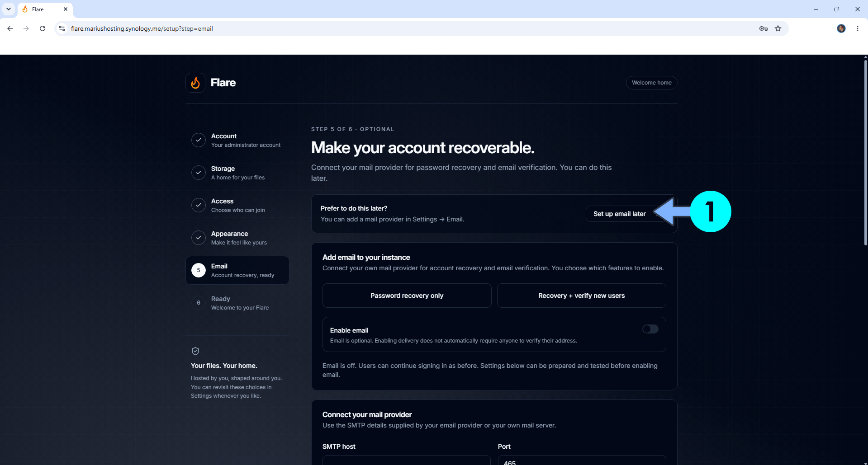Click the Welcome home button
Viewport: 868px width, 465px height.
[652, 83]
